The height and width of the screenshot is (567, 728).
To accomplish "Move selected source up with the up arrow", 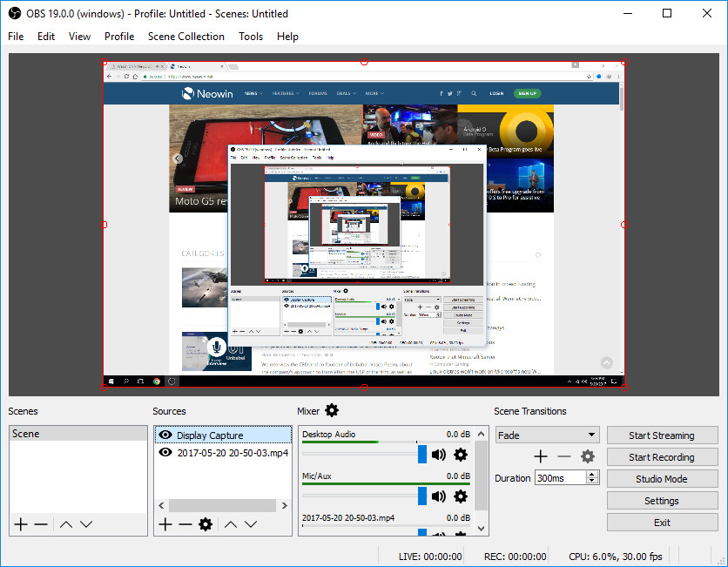I will (230, 523).
